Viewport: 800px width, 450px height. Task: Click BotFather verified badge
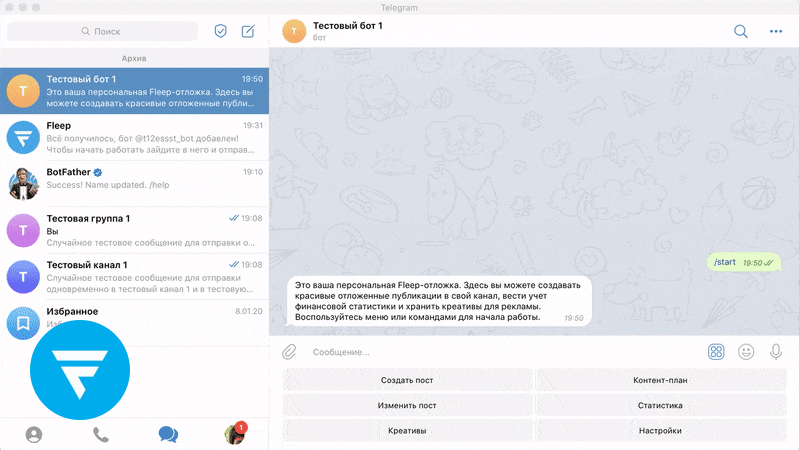coord(98,172)
